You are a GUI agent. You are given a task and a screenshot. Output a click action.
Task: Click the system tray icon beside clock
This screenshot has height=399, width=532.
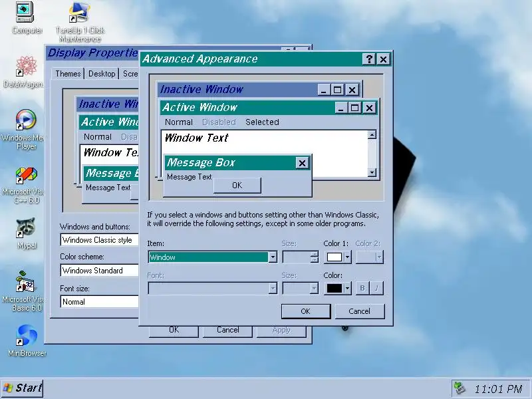click(460, 388)
